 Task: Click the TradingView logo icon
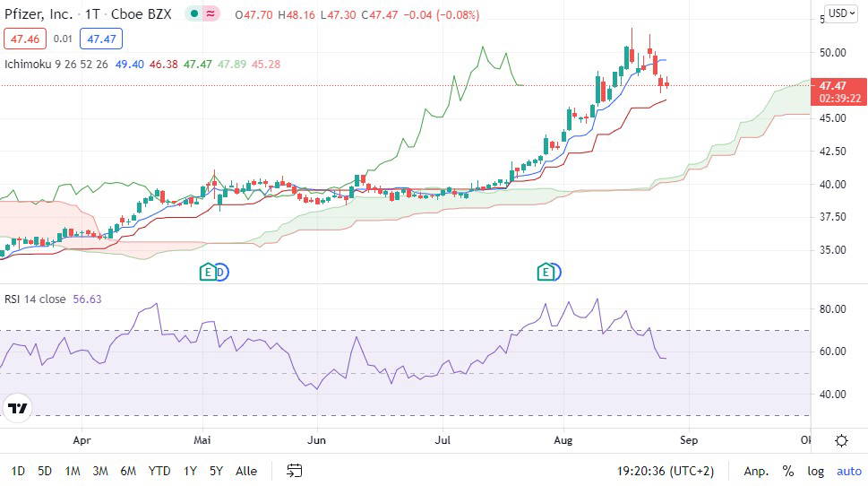tap(17, 408)
